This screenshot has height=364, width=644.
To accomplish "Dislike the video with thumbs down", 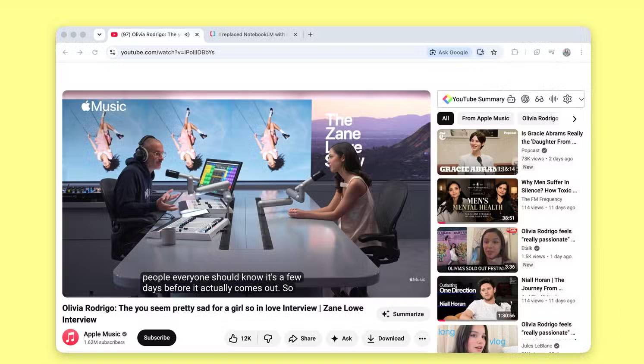I will [268, 339].
